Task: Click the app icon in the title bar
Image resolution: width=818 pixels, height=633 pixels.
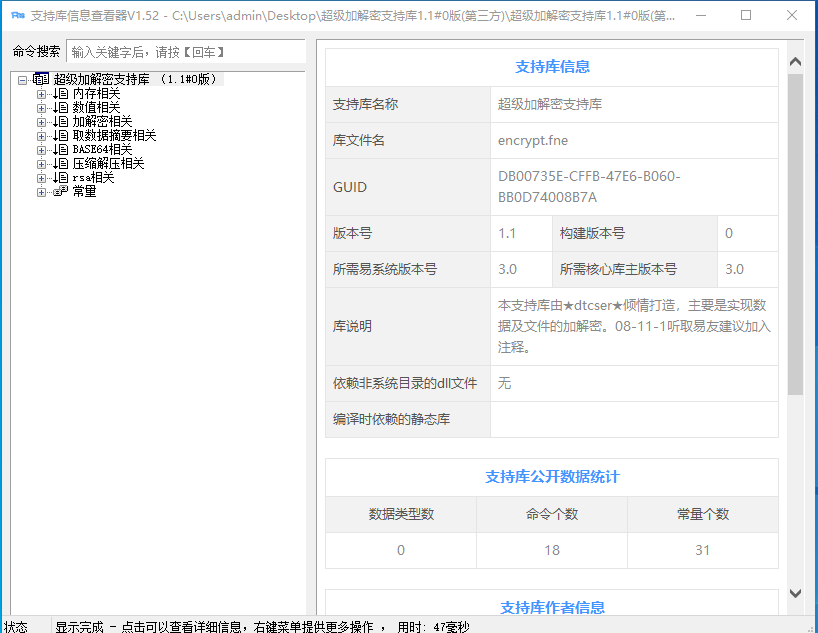Action: click(x=16, y=16)
